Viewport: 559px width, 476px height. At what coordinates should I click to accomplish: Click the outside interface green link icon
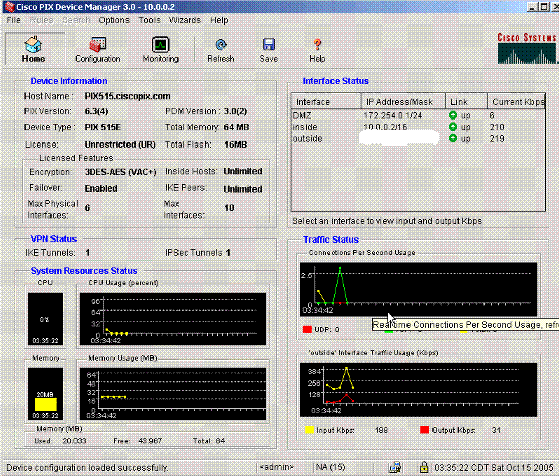pyautogui.click(x=453, y=138)
